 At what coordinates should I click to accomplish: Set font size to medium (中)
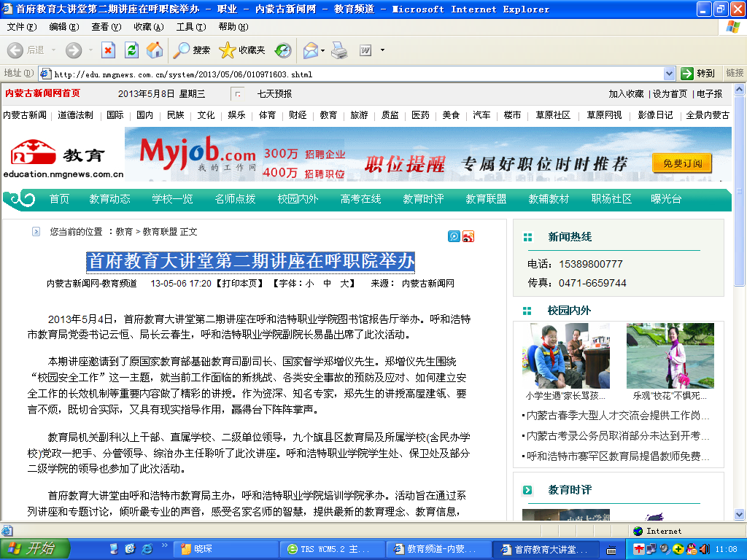328,283
